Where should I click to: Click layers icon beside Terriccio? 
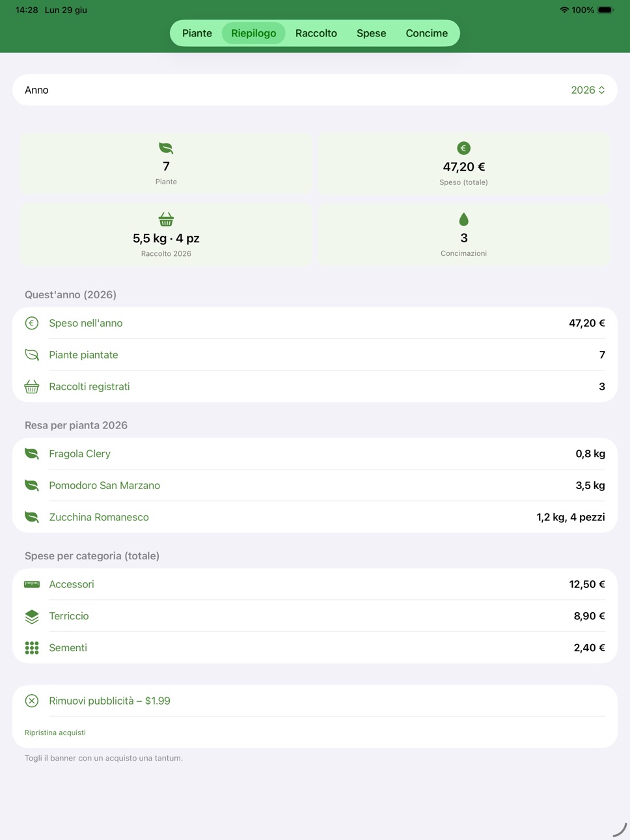32,617
